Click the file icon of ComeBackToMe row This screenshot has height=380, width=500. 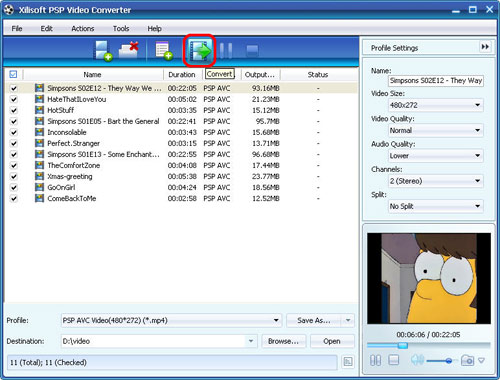coord(39,198)
